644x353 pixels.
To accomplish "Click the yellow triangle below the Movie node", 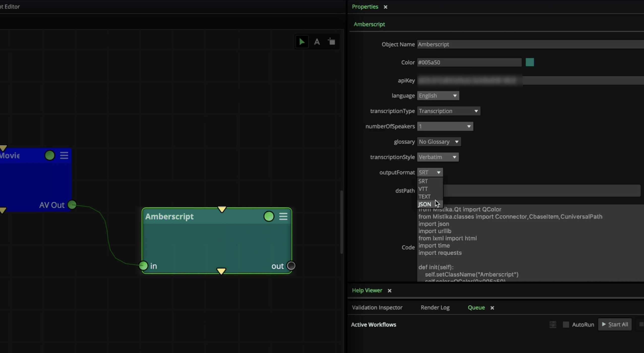I will (3, 210).
